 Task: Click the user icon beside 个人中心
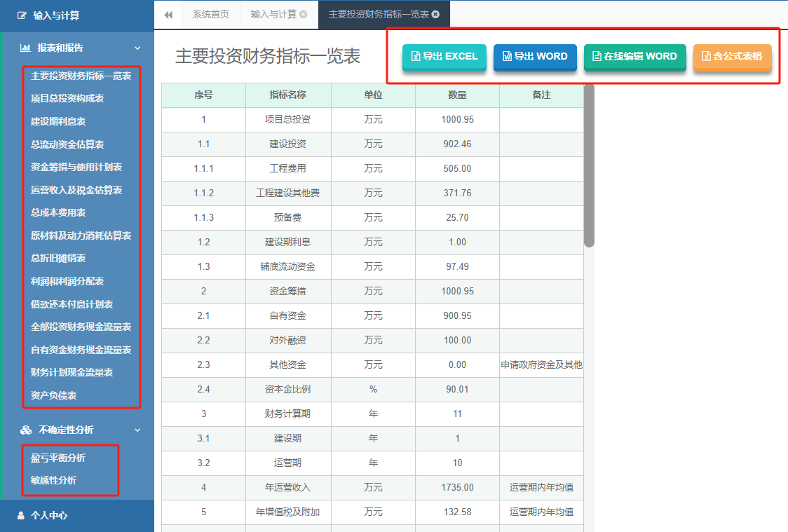(20, 515)
